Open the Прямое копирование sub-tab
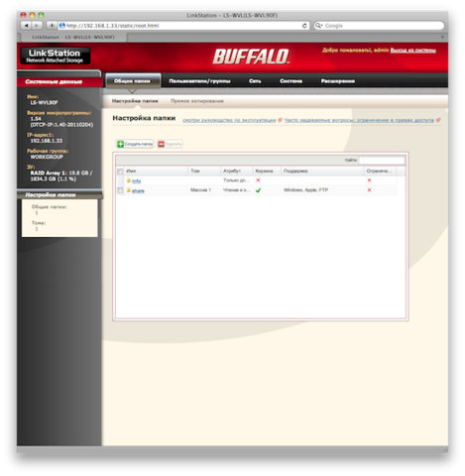The width and height of the screenshot is (465, 476). pyautogui.click(x=197, y=101)
